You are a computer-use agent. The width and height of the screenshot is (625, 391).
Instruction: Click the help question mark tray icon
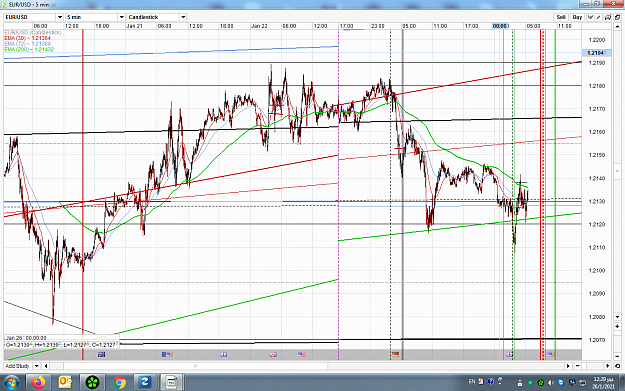tap(491, 381)
